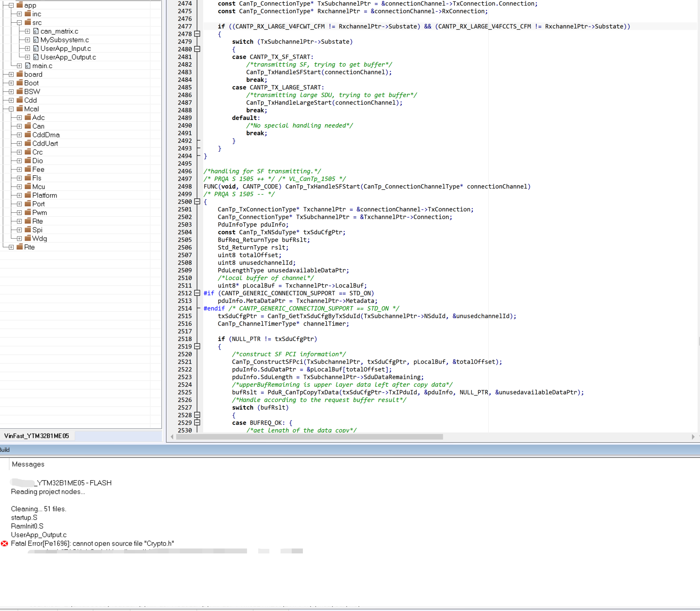This screenshot has width=700, height=611.
Task: Click the red Fatal Error icon
Action: [4, 544]
